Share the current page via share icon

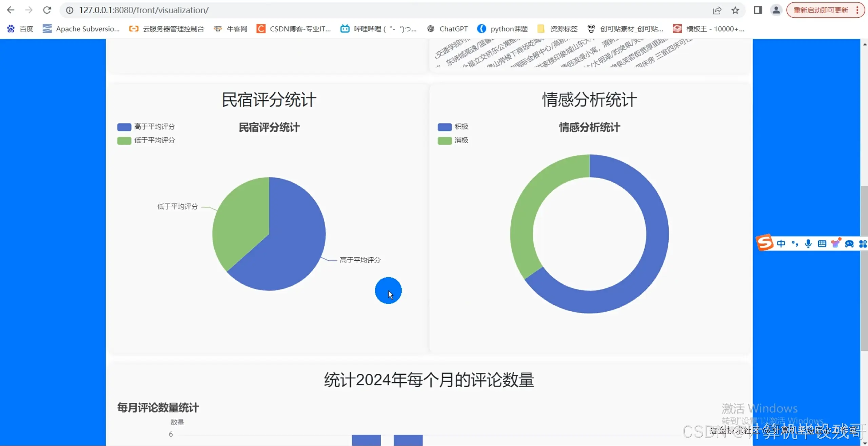pyautogui.click(x=717, y=10)
